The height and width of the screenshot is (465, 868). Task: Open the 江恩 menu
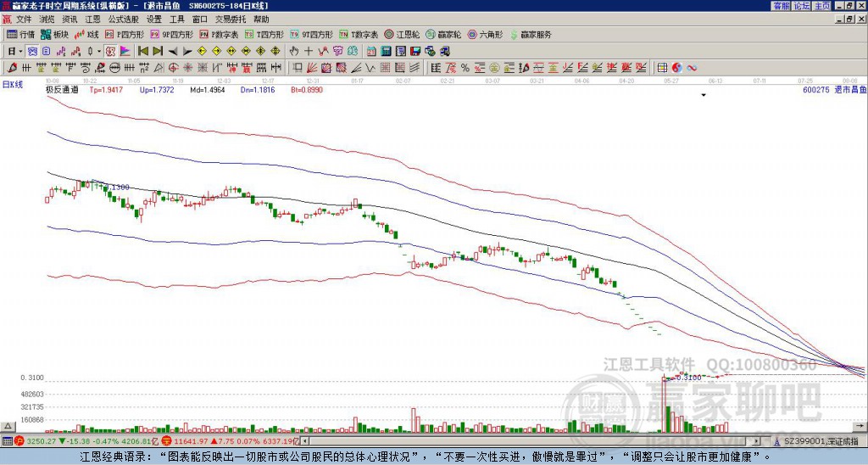pyautogui.click(x=93, y=20)
